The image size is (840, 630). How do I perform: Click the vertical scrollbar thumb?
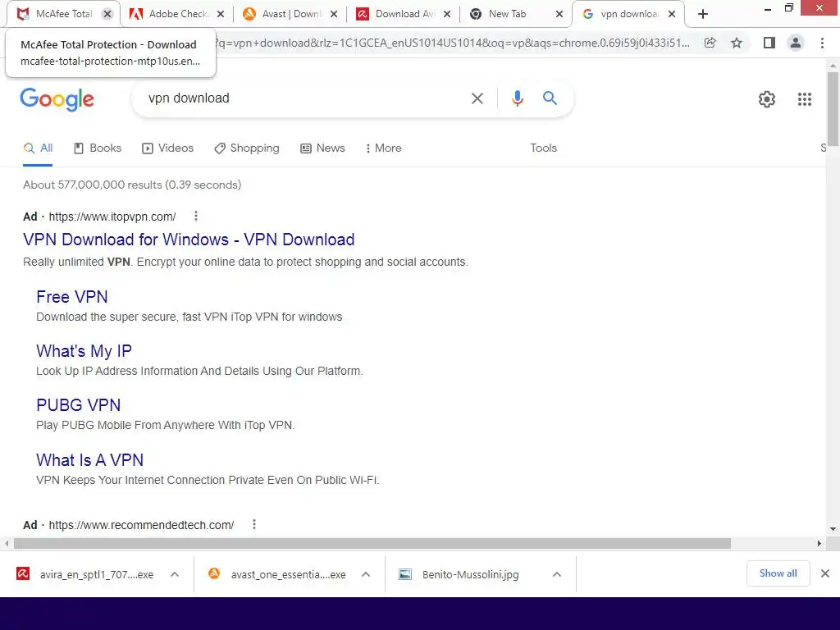point(833,108)
